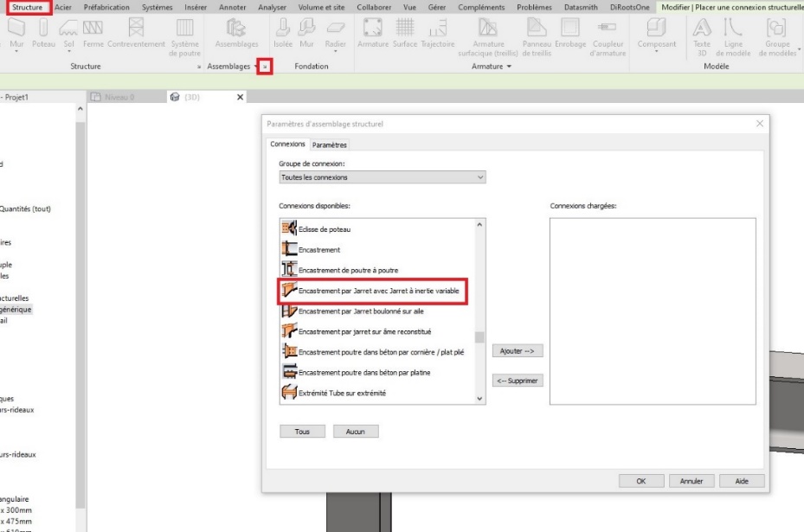
Task: Select Armature surfacique (treillis) tool
Action: point(487,37)
